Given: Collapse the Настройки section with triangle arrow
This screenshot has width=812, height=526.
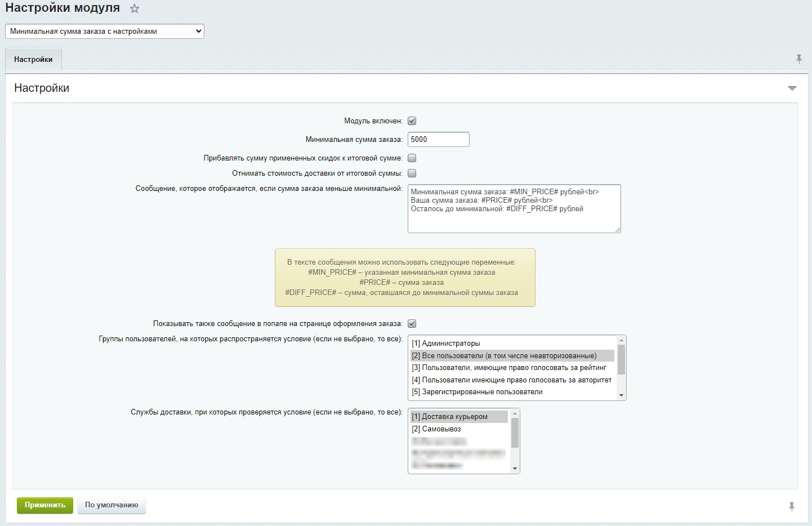Looking at the screenshot, I should tap(792, 88).
